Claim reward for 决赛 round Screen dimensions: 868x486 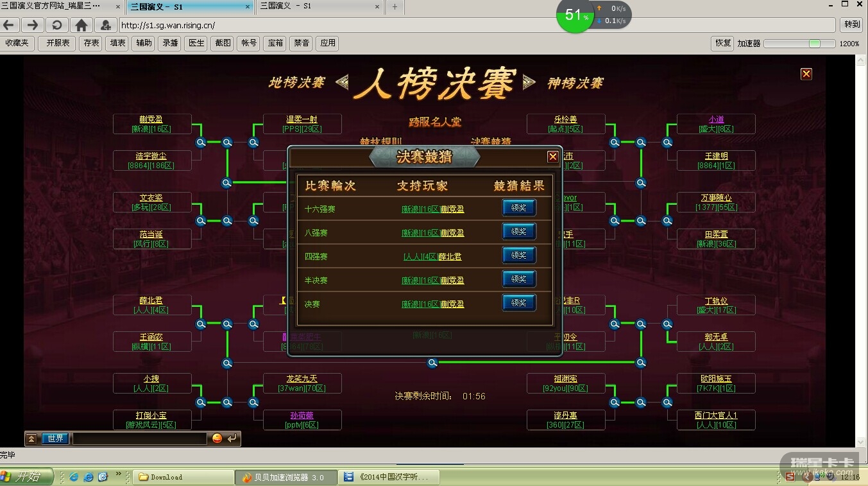pyautogui.click(x=518, y=303)
